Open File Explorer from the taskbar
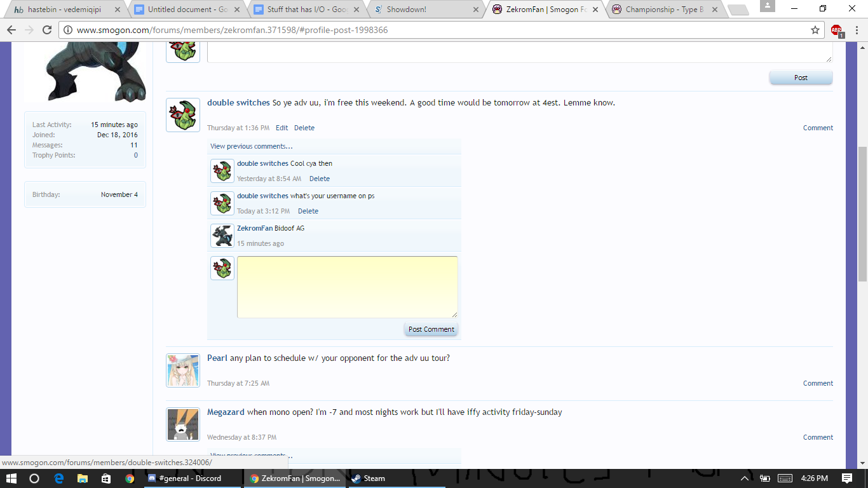 point(83,478)
